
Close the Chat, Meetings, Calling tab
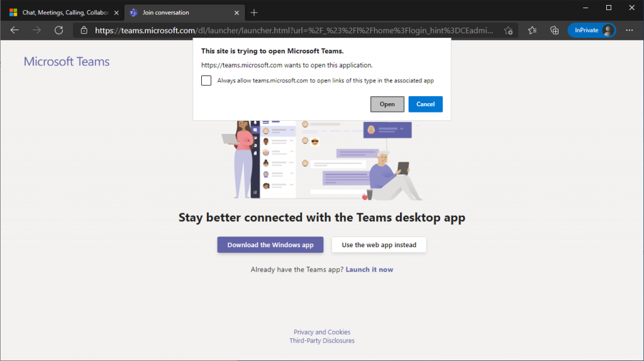116,13
